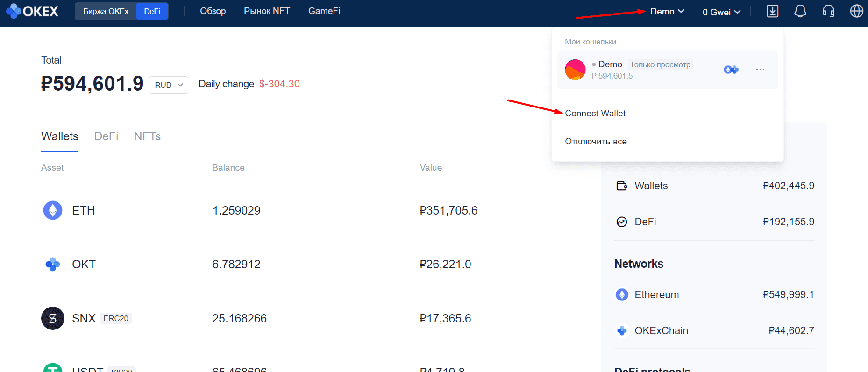Click the OKEX logo

tap(32, 11)
